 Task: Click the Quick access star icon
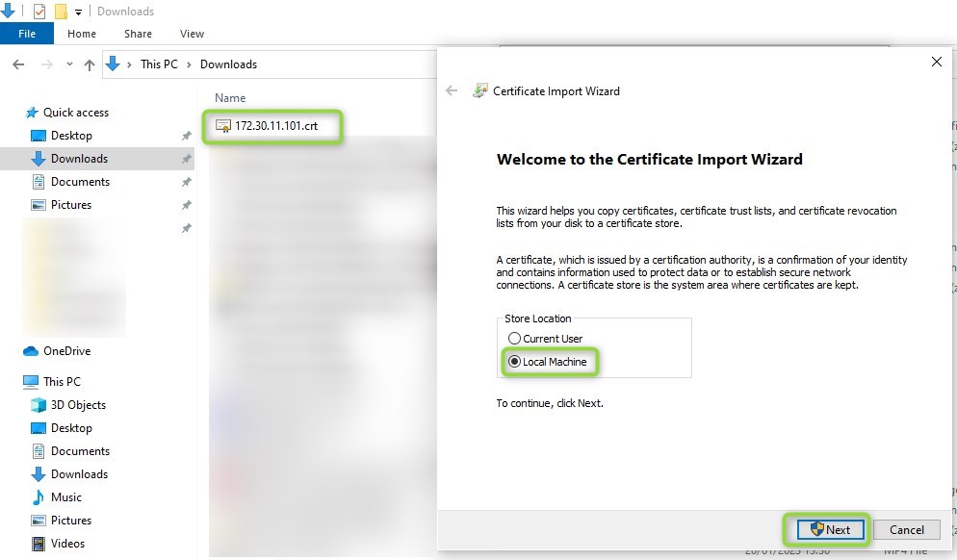coord(32,113)
